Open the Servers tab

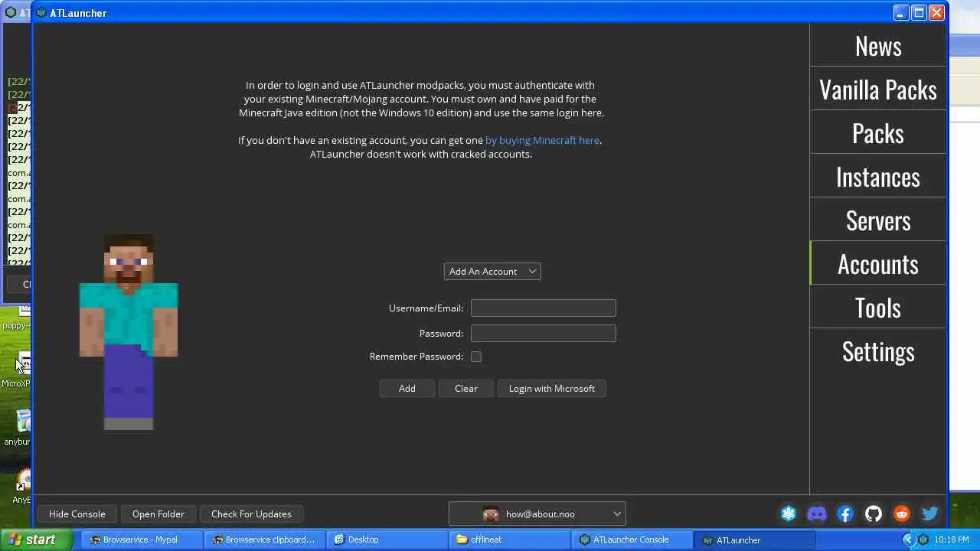[878, 220]
